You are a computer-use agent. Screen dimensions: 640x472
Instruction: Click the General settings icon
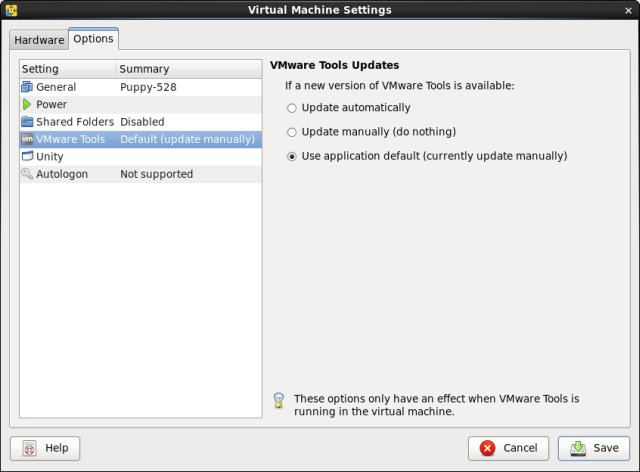pos(27,87)
